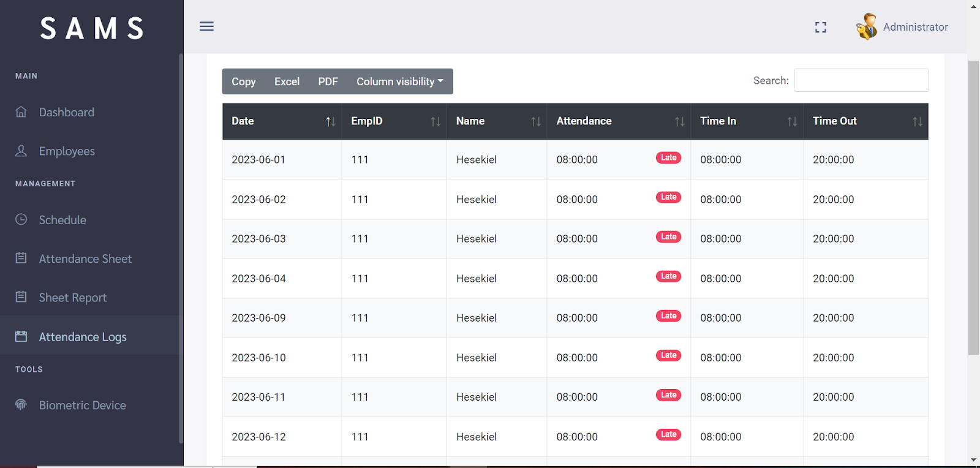This screenshot has height=468, width=980.
Task: Click Hesekiel name in 2023-06-01 row
Action: tap(477, 160)
